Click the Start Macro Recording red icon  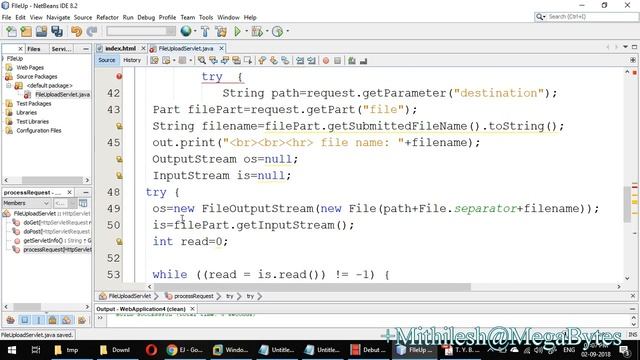(x=326, y=61)
